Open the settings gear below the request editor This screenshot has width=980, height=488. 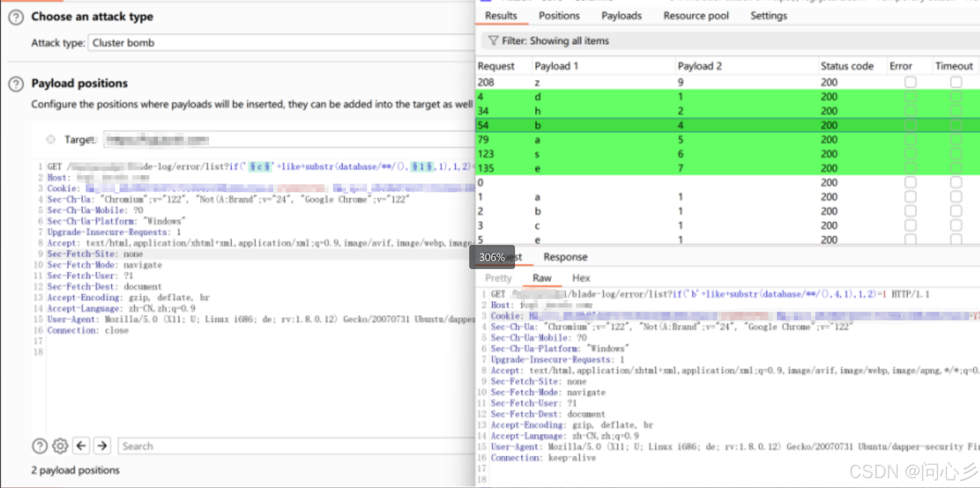coord(60,446)
